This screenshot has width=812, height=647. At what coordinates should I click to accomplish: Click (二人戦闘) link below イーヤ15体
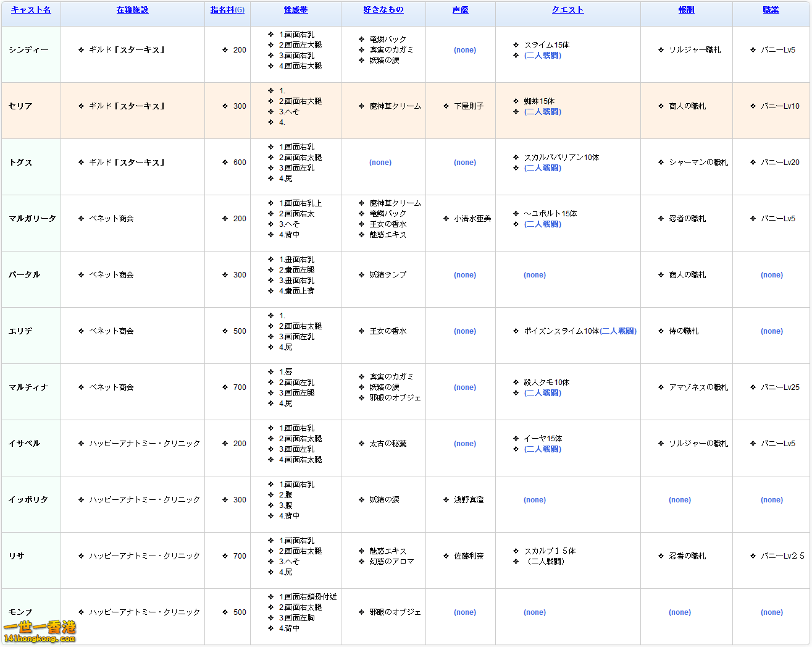pos(543,449)
